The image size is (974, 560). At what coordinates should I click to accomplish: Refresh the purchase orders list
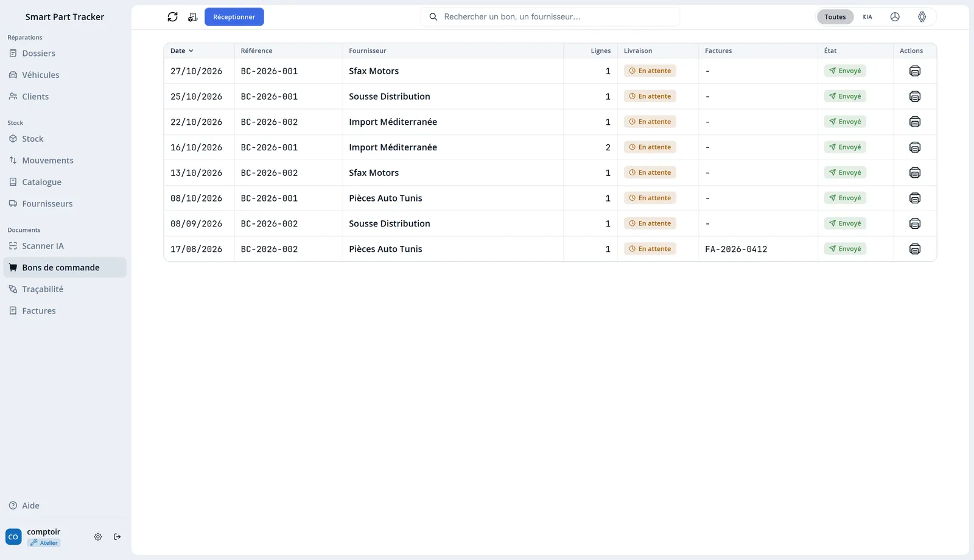coord(173,17)
